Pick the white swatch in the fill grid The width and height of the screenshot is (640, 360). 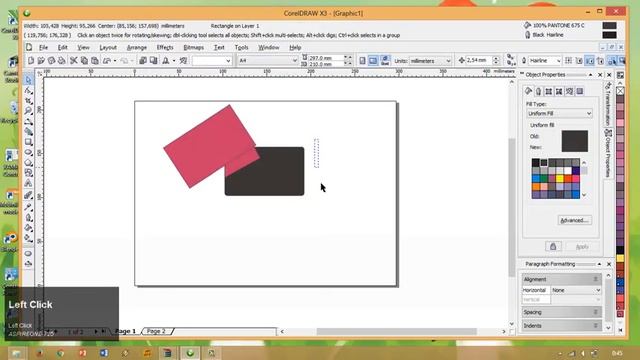click(568, 171)
